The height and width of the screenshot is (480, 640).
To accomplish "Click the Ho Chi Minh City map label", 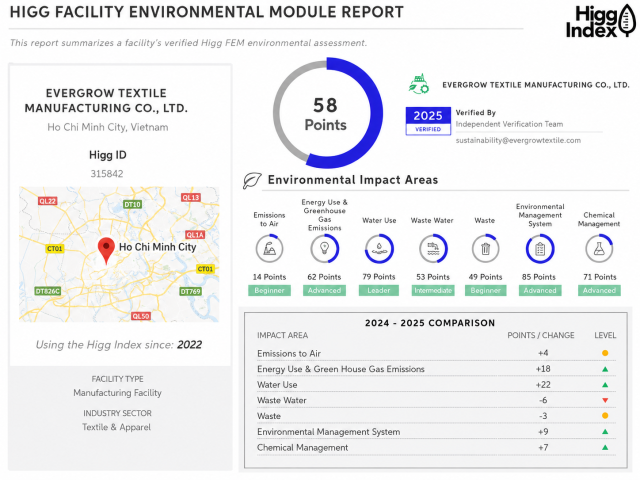I will point(158,247).
